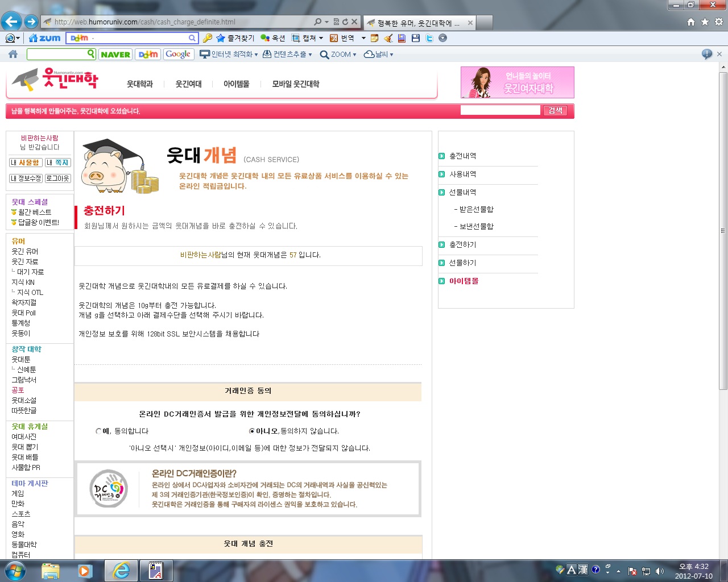Image resolution: width=728 pixels, height=582 pixels.
Task: Click the browser Back arrow button
Action: 11,22
